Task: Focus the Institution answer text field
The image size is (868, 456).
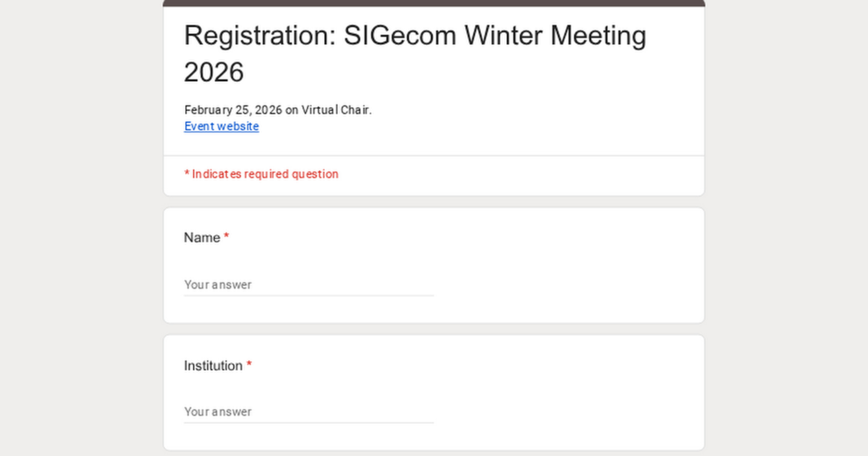Action: pos(308,412)
